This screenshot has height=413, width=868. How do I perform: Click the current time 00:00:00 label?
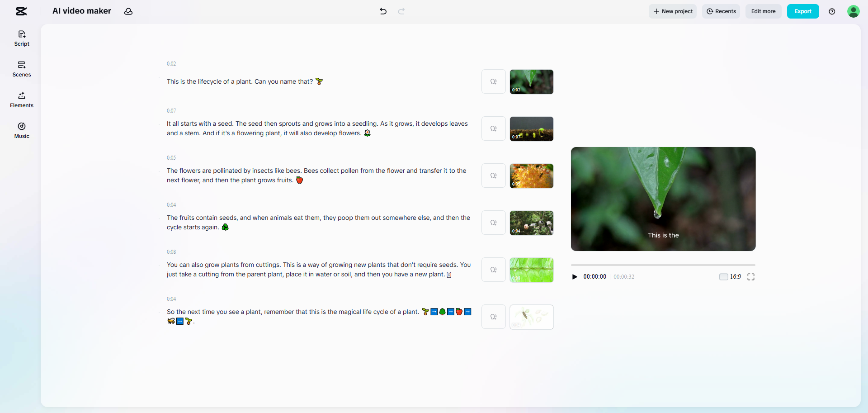pyautogui.click(x=594, y=277)
